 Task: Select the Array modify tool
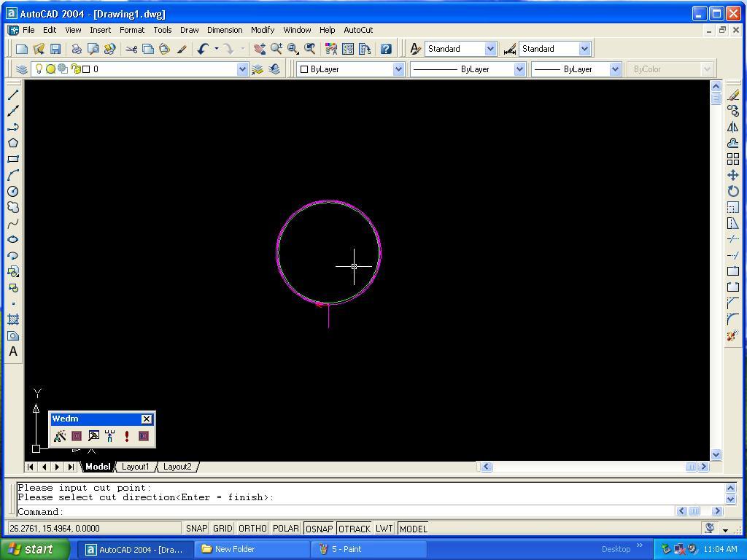tap(733, 159)
